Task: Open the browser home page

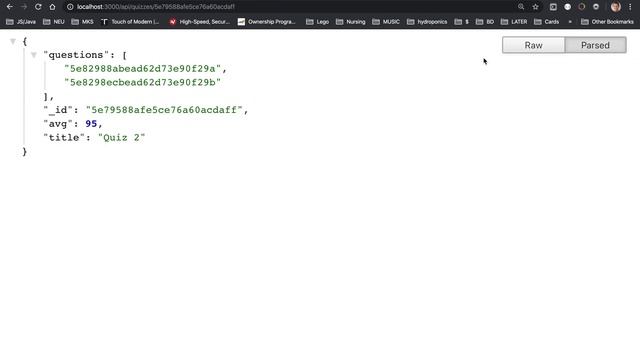Action: (x=52, y=7)
